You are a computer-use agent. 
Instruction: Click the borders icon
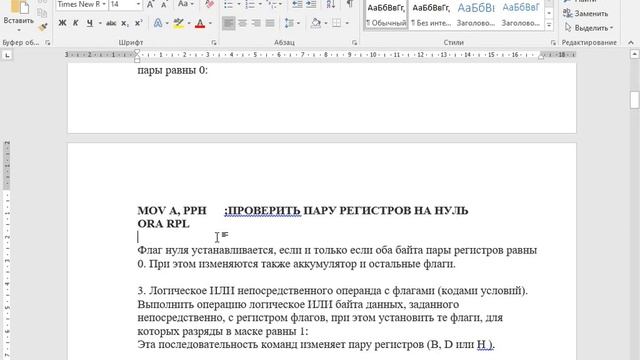click(336, 23)
